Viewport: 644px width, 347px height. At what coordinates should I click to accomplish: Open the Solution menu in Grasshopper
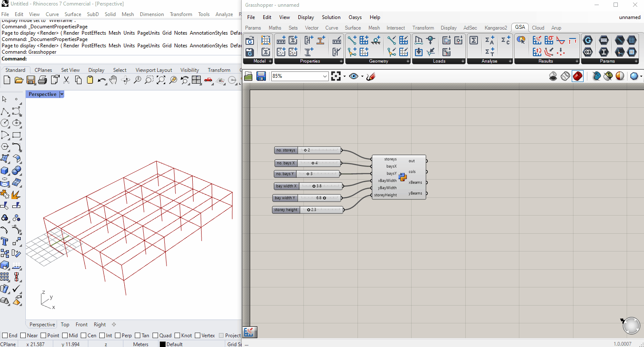(x=331, y=17)
